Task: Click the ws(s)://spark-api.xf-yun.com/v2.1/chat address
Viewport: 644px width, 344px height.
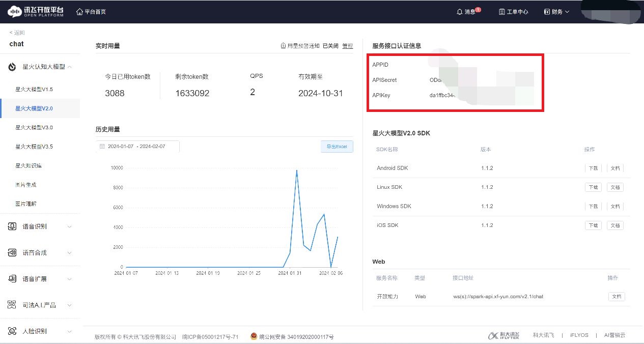Action: click(x=498, y=297)
